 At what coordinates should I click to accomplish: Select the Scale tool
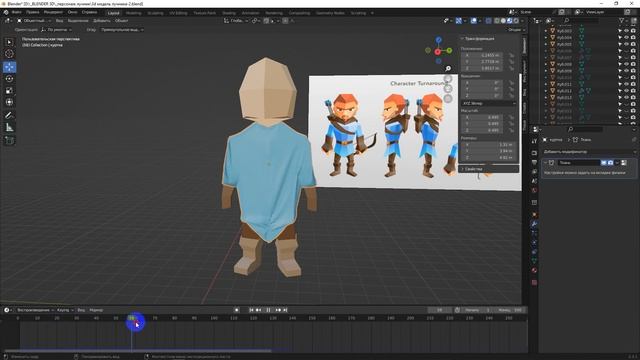[x=9, y=91]
